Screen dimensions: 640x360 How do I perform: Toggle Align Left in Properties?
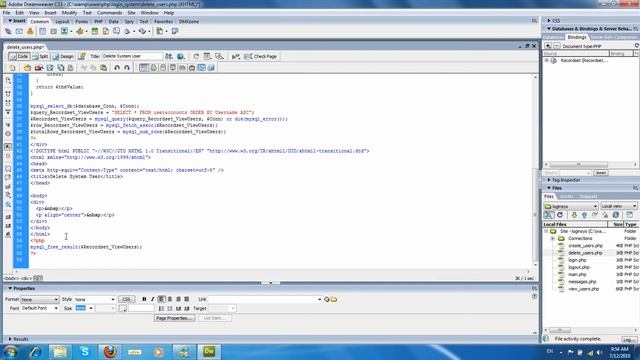coord(162,299)
